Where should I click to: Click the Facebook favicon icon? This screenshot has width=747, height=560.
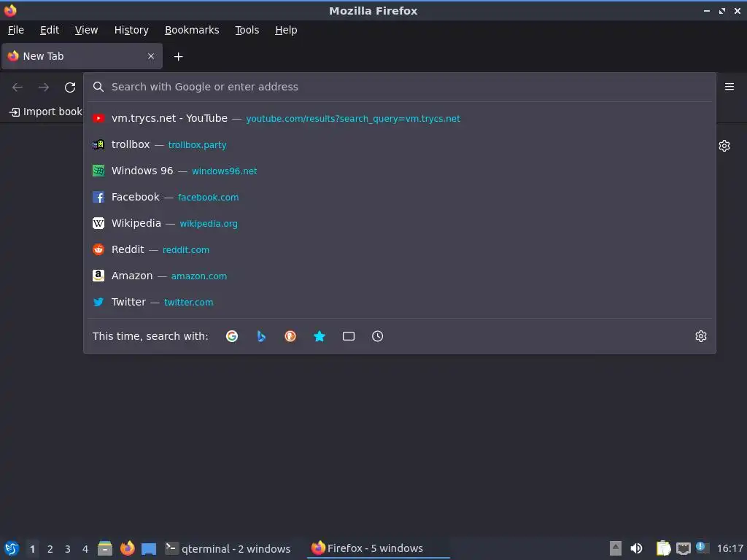98,197
